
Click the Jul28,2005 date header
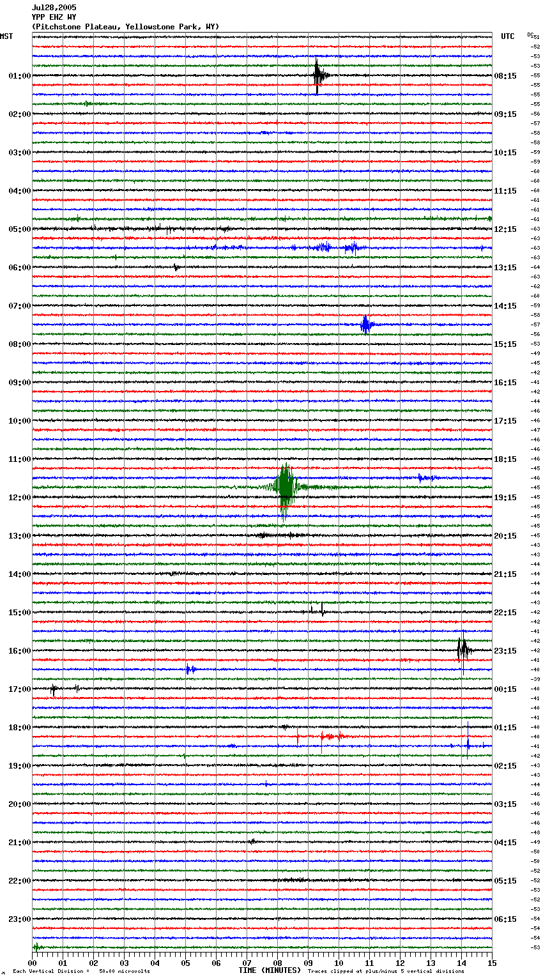[54, 8]
